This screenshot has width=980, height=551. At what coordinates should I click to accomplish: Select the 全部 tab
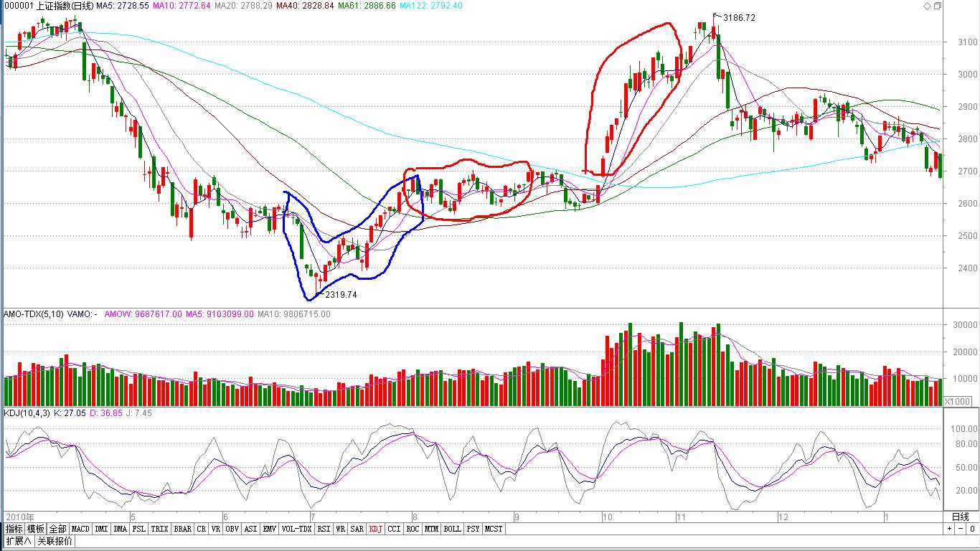[x=59, y=529]
